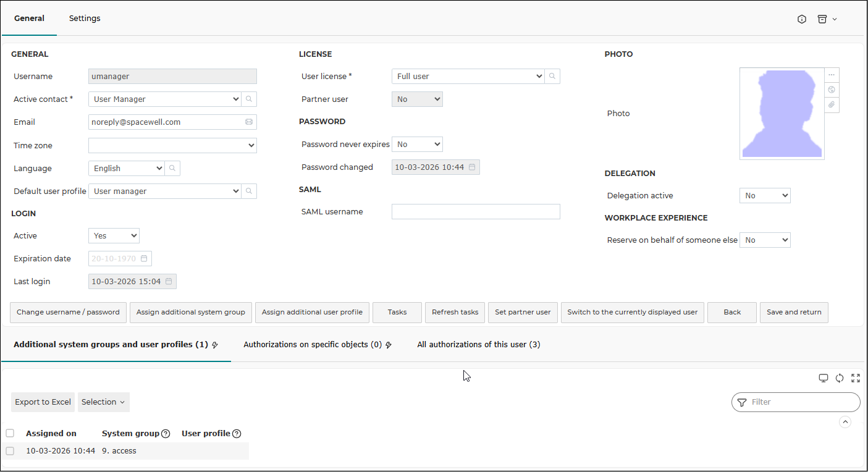Open Authorizations on specific objects tab

click(x=318, y=345)
